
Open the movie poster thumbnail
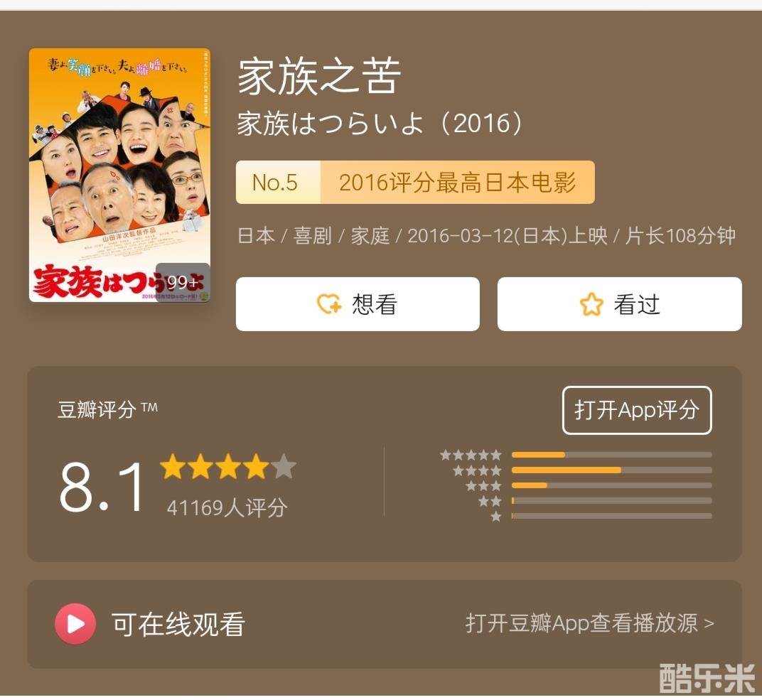(119, 175)
